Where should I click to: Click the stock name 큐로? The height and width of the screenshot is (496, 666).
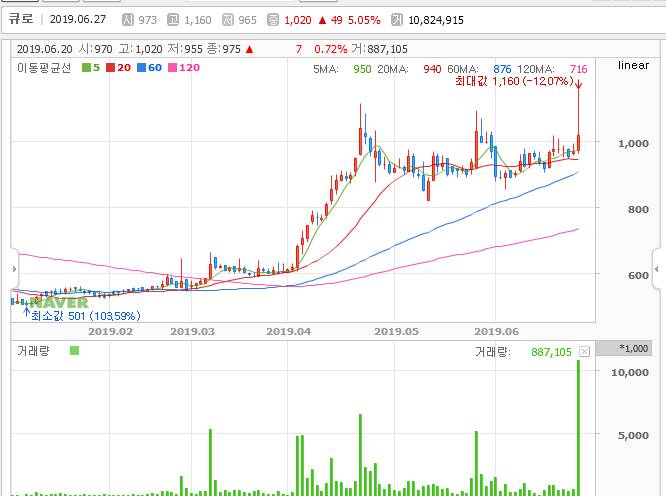point(21,19)
